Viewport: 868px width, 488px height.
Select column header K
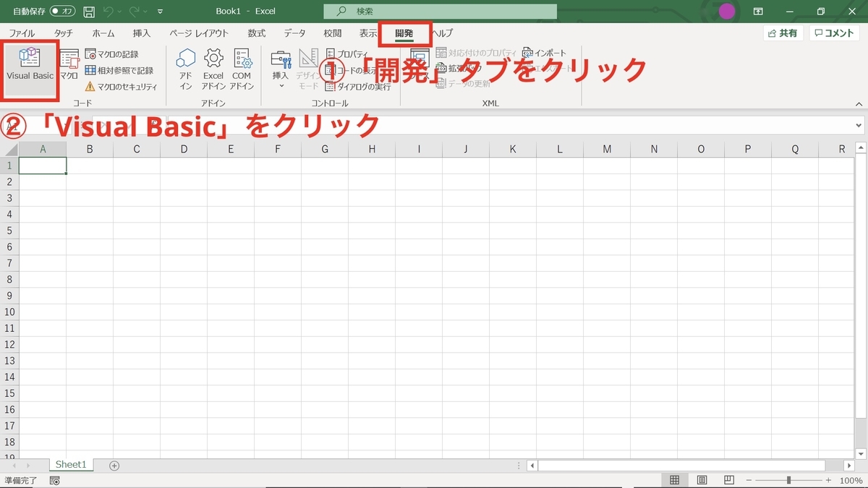(513, 150)
